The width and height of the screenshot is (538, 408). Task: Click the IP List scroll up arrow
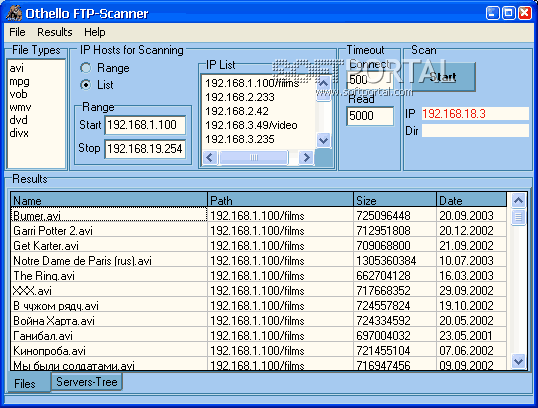pos(323,83)
